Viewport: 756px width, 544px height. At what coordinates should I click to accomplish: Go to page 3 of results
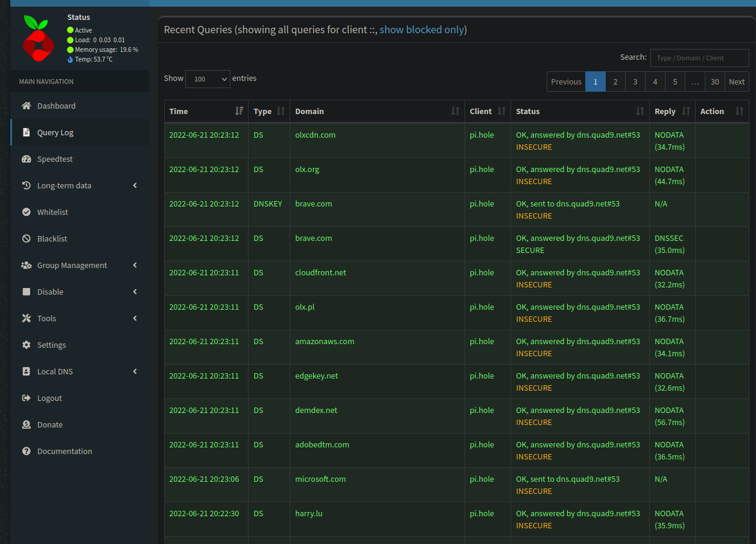pyautogui.click(x=635, y=82)
